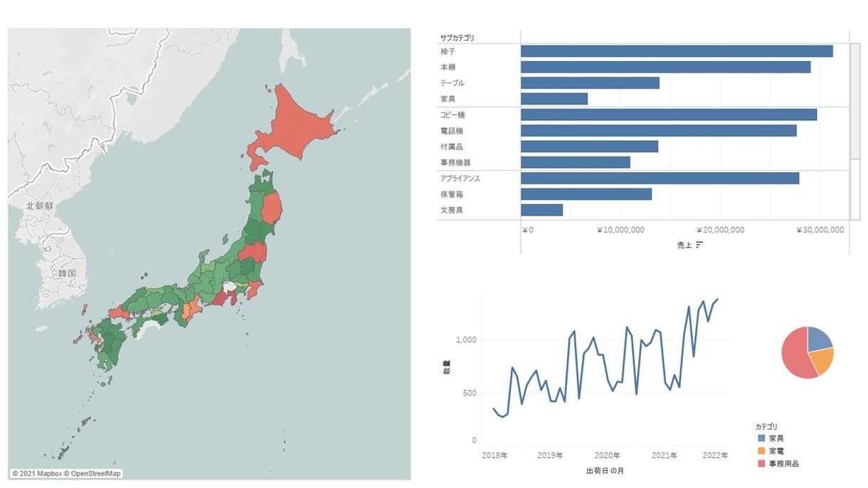Screen dimensions: 868x488
Task: Click the 2021年 axis label
Action: click(665, 455)
